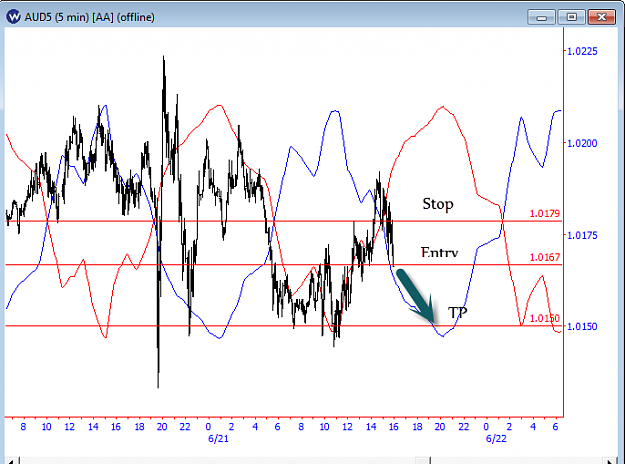The width and height of the screenshot is (625, 464).
Task: Click the 1.0175 price axis value
Action: tap(582, 235)
